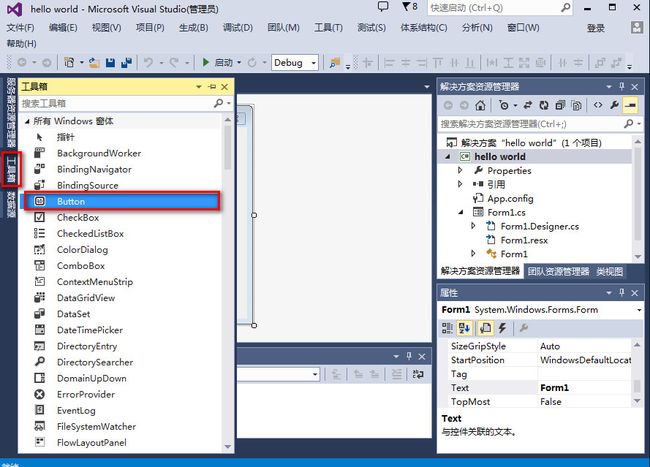This screenshot has width=650, height=467.
Task: Expand the 引用 references node
Action: pos(460,184)
